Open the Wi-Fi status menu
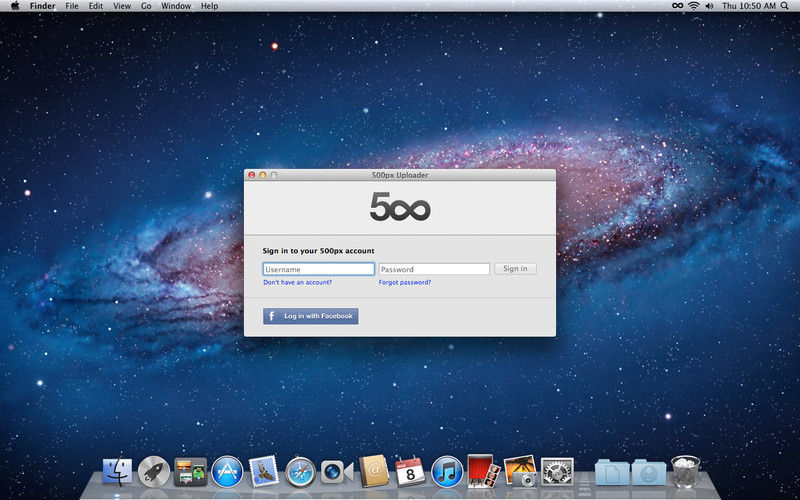 [x=693, y=6]
